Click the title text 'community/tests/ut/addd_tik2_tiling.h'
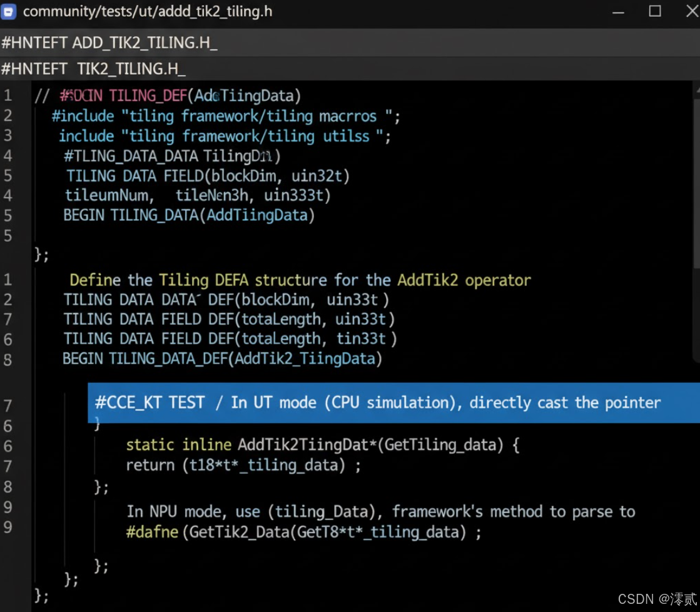Viewport: 700px width, 612px height. coord(148,12)
